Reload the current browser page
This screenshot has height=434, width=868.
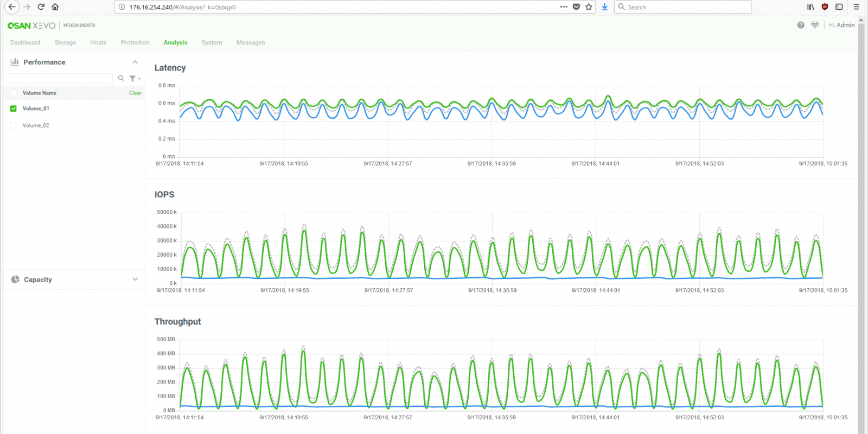tap(41, 7)
